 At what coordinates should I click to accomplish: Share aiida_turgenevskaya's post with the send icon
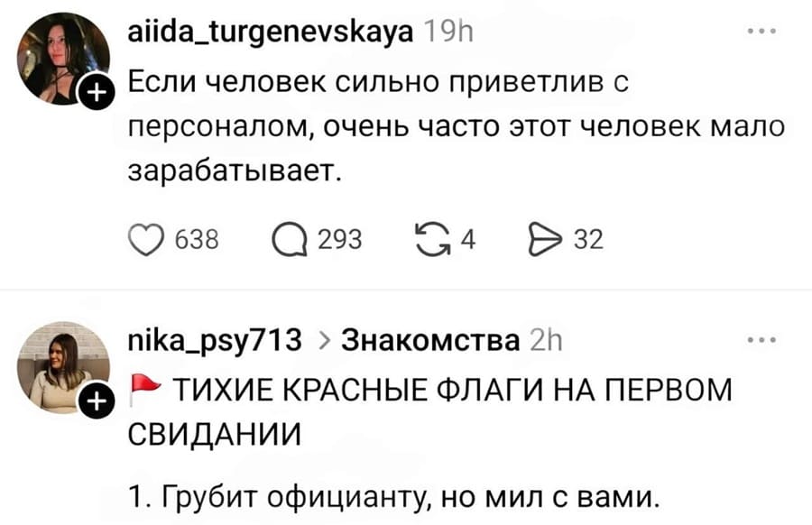[547, 237]
